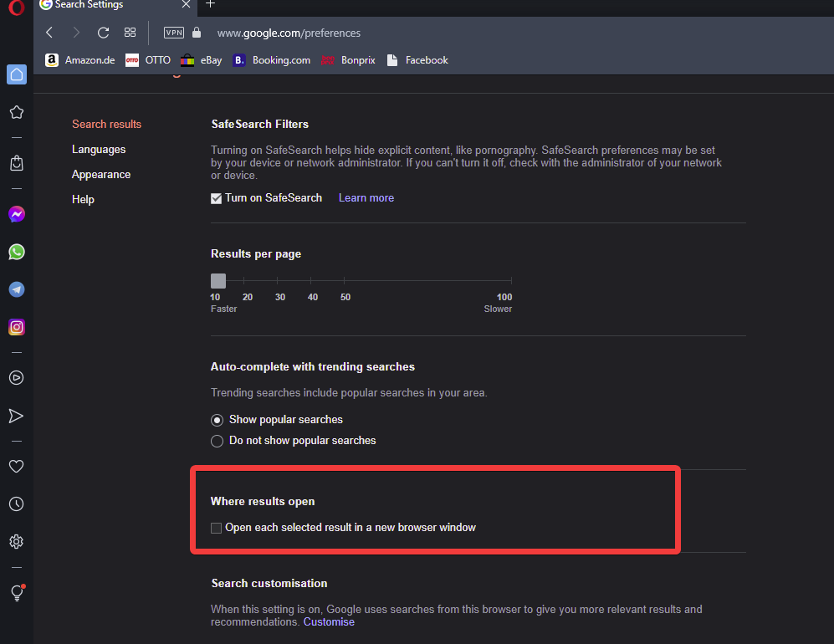Open My Flow arrow in the sidebar

coord(17,416)
